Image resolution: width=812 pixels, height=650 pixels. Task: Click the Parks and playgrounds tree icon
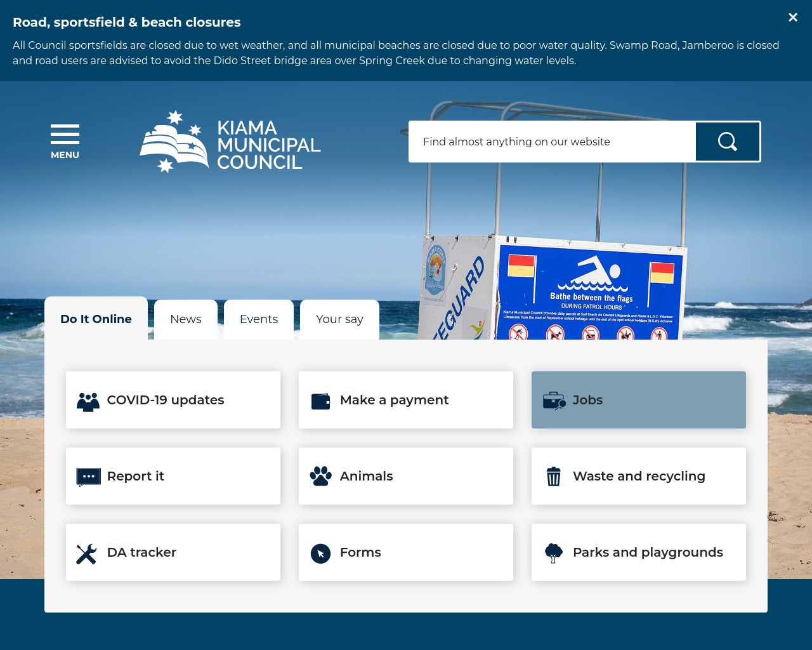[x=554, y=552]
